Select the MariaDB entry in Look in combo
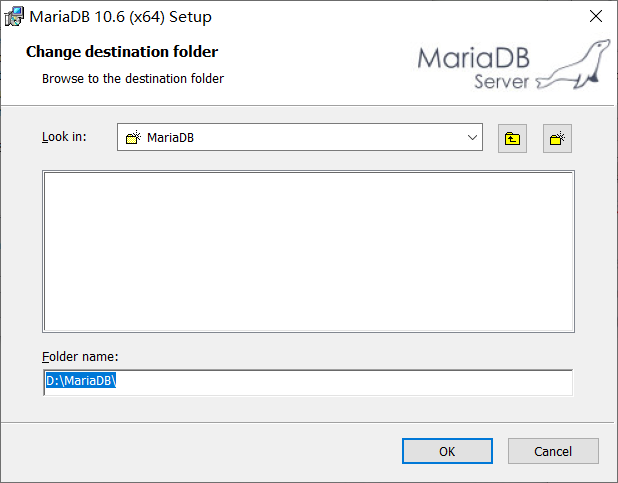This screenshot has width=618, height=483. [170, 137]
